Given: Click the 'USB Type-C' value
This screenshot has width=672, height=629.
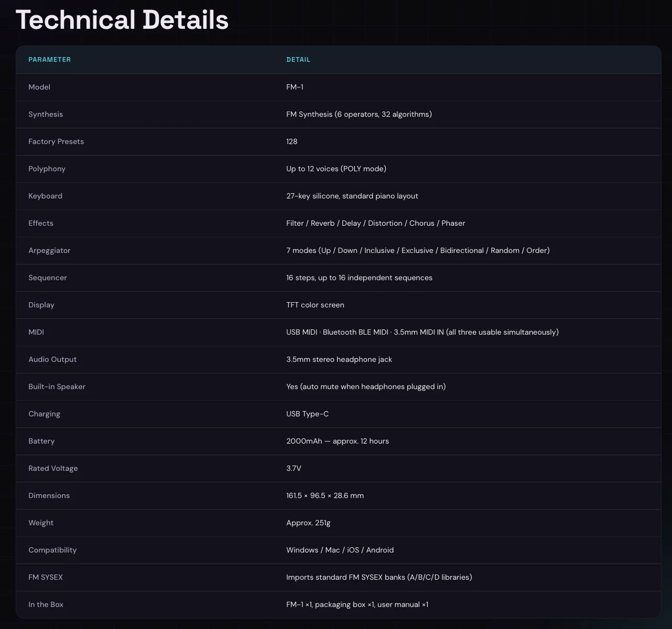Looking at the screenshot, I should (307, 414).
